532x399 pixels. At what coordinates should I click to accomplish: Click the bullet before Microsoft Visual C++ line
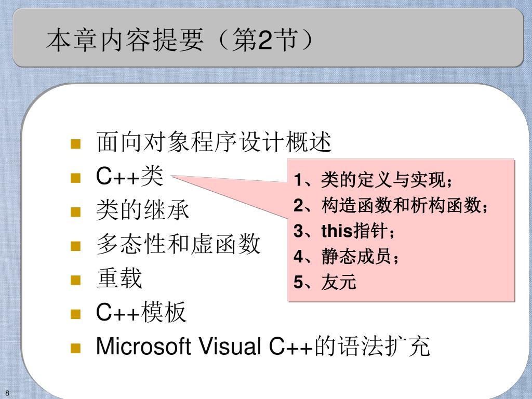75,348
